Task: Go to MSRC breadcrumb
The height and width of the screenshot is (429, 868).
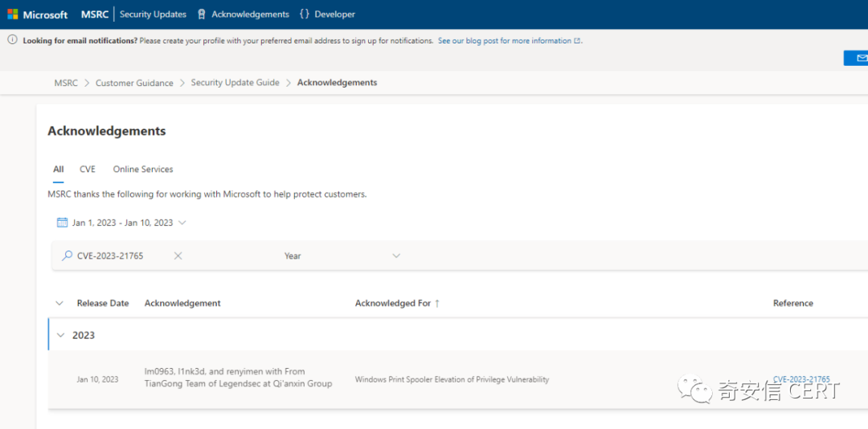Action: (67, 83)
